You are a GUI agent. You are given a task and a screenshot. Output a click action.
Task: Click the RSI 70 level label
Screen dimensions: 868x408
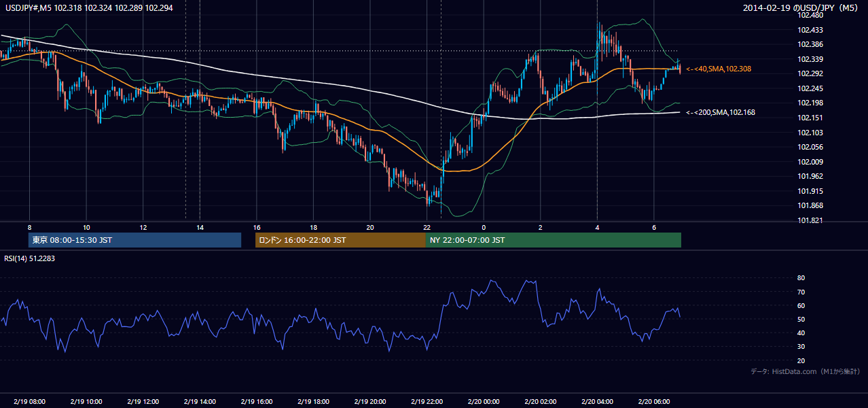[x=801, y=292]
